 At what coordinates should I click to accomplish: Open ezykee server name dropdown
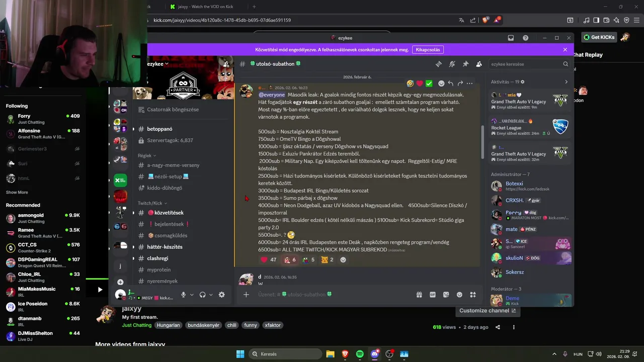[x=157, y=64]
